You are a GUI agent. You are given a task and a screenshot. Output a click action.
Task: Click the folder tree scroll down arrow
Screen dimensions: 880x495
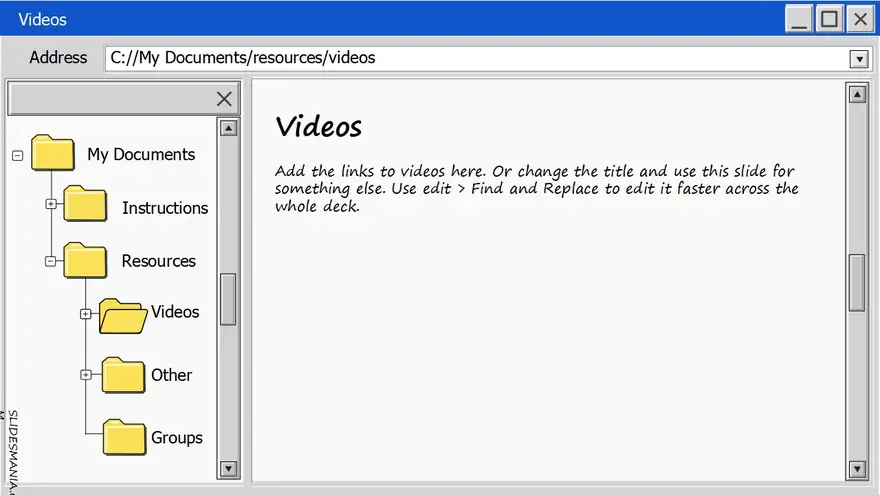[228, 469]
